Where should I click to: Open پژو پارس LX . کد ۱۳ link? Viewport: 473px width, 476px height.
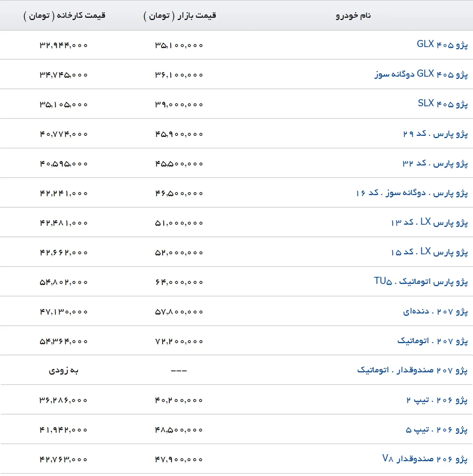429,222
